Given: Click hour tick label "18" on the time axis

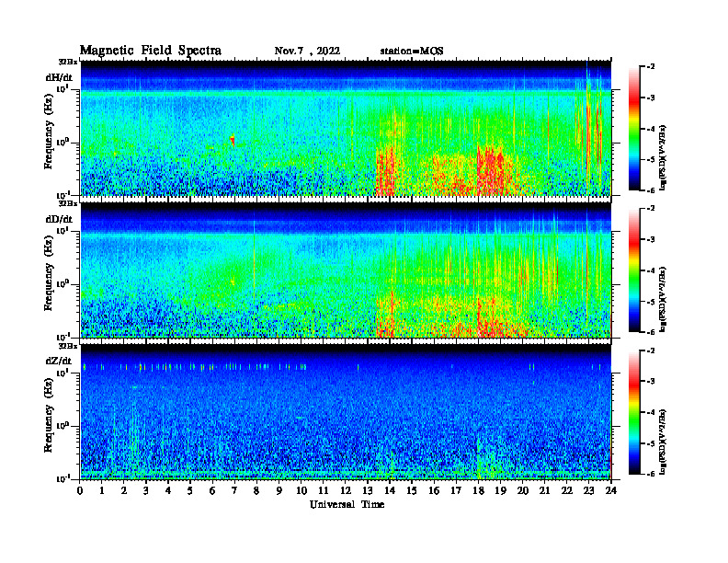Looking at the screenshot, I should 478,490.
